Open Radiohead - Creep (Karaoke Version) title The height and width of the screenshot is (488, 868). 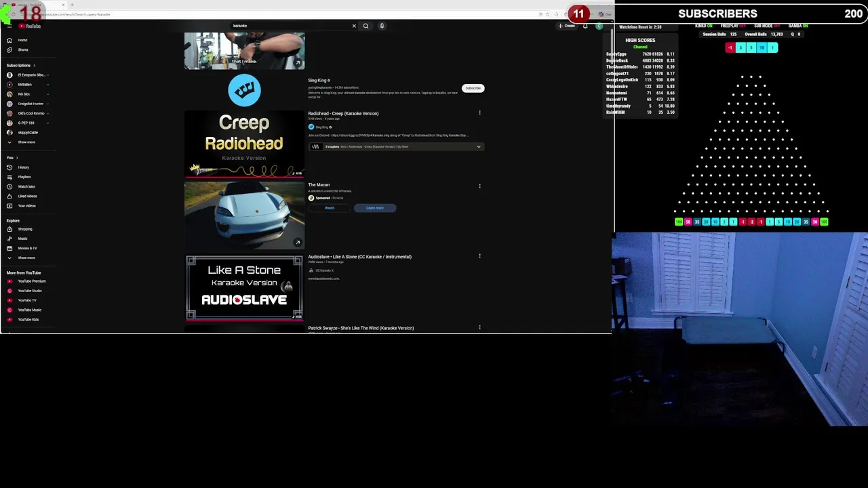(x=343, y=113)
